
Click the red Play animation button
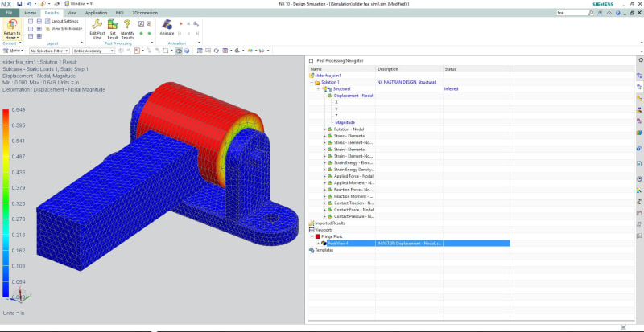click(181, 24)
